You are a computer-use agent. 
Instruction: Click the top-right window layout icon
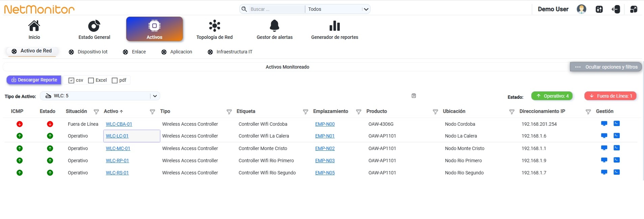[x=634, y=9]
